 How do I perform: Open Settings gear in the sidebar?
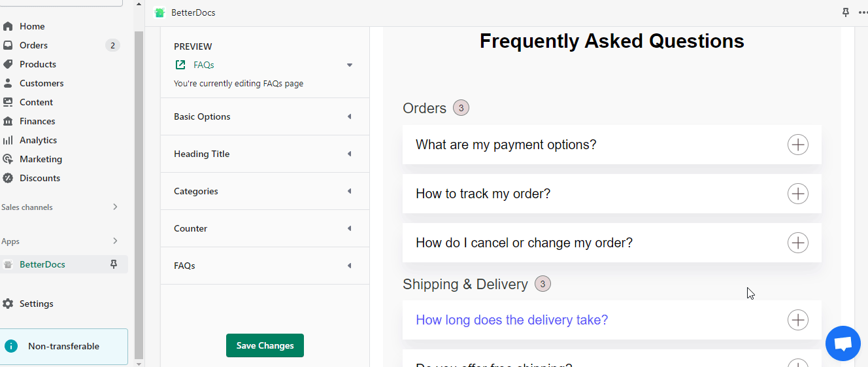[x=8, y=304]
